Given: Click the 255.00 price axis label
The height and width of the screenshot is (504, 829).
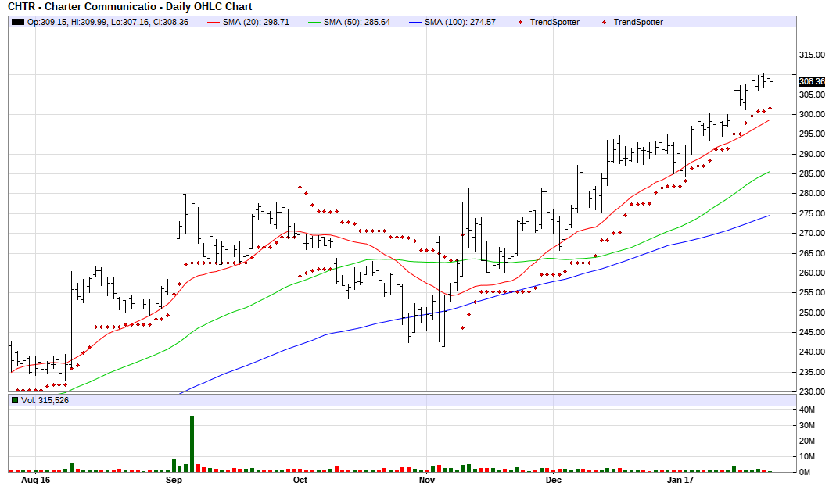Looking at the screenshot, I should [x=812, y=293].
